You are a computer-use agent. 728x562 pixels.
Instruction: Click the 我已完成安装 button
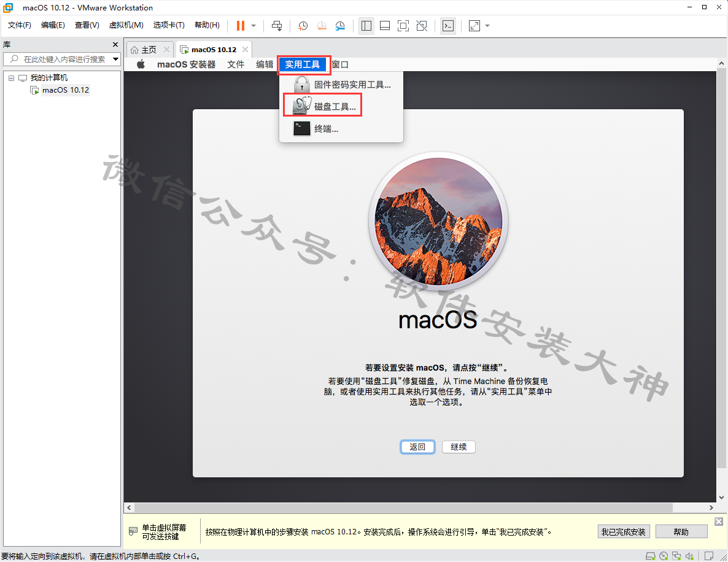click(624, 532)
